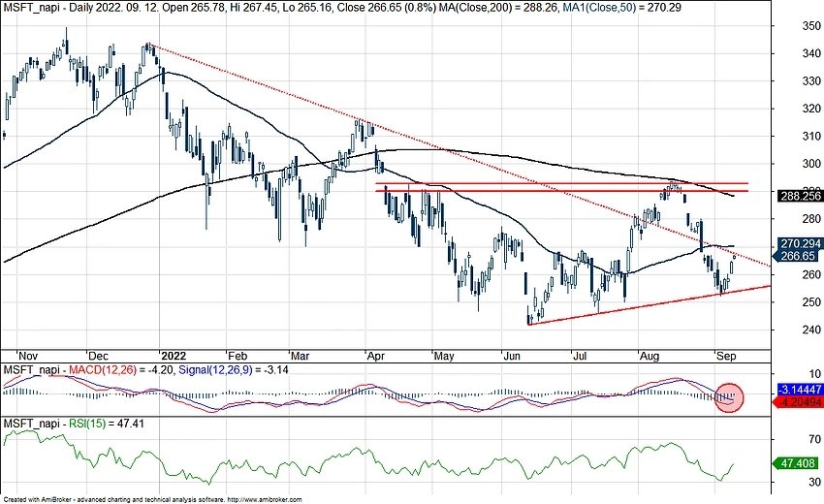Click the 350 price axis label

(810, 26)
